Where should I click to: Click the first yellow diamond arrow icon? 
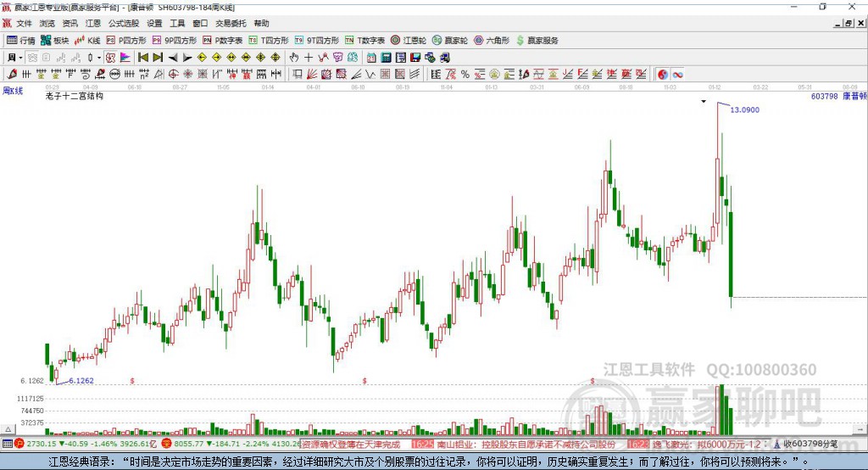pos(202,58)
